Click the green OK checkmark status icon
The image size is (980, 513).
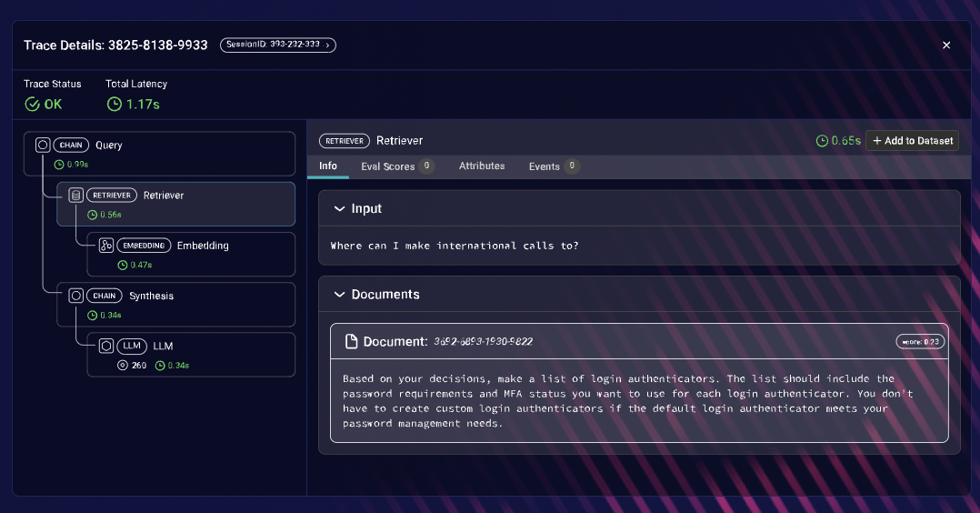(x=32, y=105)
